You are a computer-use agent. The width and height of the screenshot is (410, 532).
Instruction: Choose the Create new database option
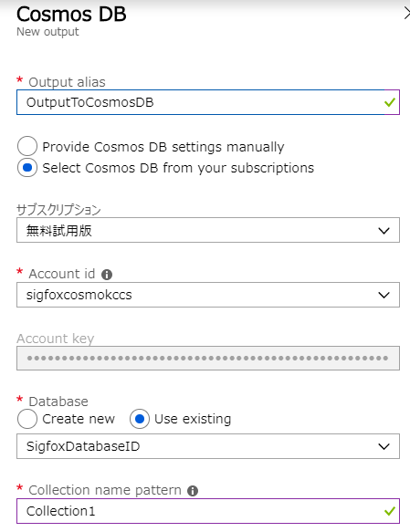pyautogui.click(x=27, y=419)
